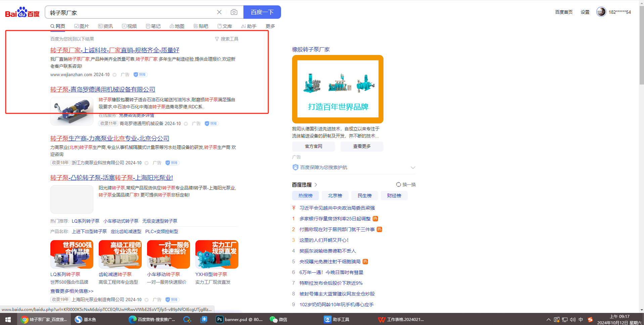Image resolution: width=644 pixels, height=325 pixels.
Task: Open the 搜索工具 filter tool
Action: pyautogui.click(x=227, y=39)
